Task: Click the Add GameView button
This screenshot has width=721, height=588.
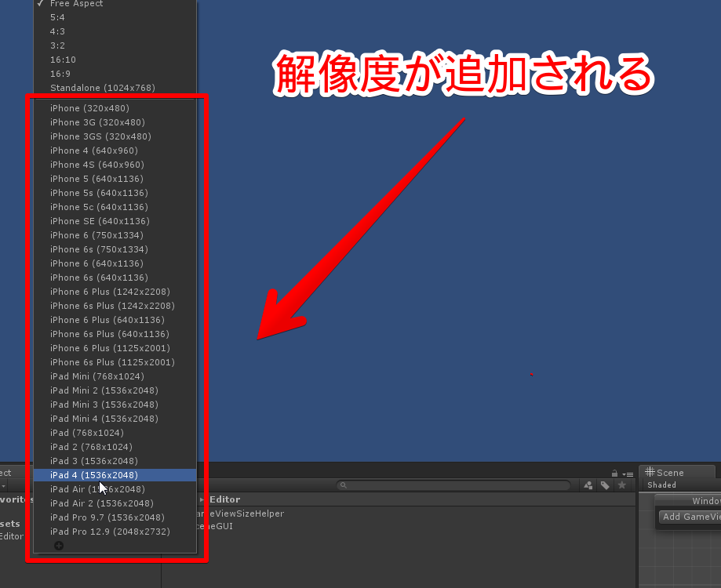Action: pyautogui.click(x=690, y=517)
